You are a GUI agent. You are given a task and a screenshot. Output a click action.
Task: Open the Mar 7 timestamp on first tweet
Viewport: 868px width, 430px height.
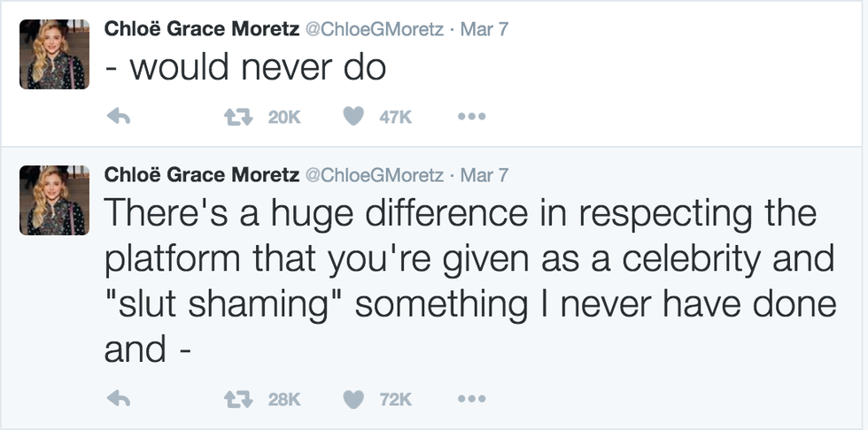(x=484, y=27)
